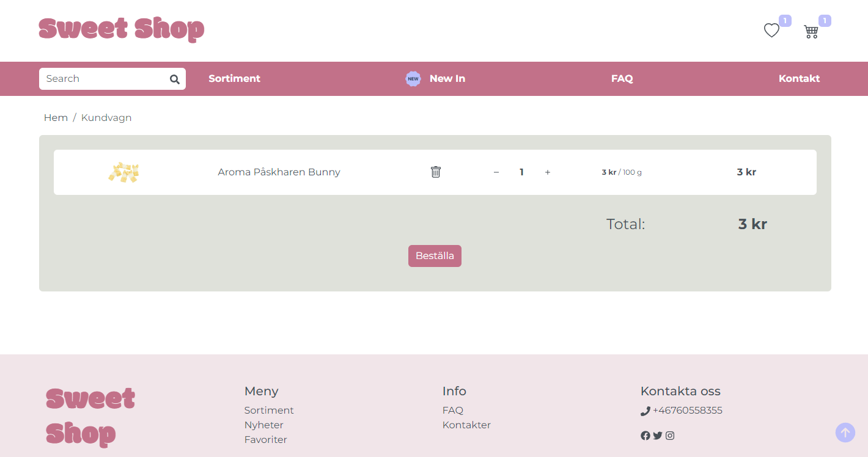Open the Twitter icon in footer
The height and width of the screenshot is (457, 868).
658,436
